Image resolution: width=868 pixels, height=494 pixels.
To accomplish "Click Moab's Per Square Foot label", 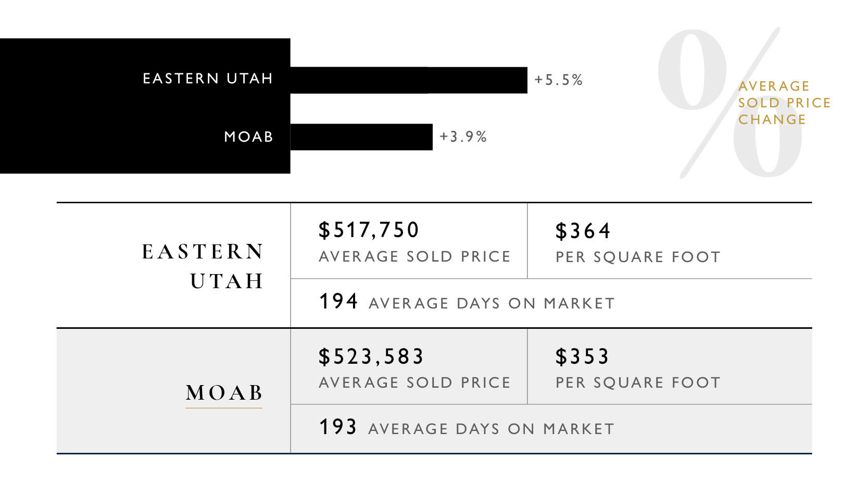I will point(638,382).
